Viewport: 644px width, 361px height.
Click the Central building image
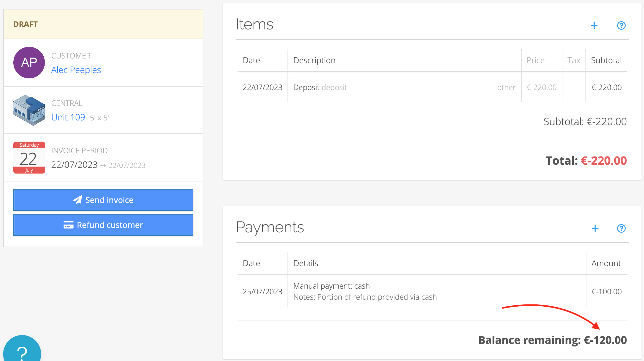(29, 110)
